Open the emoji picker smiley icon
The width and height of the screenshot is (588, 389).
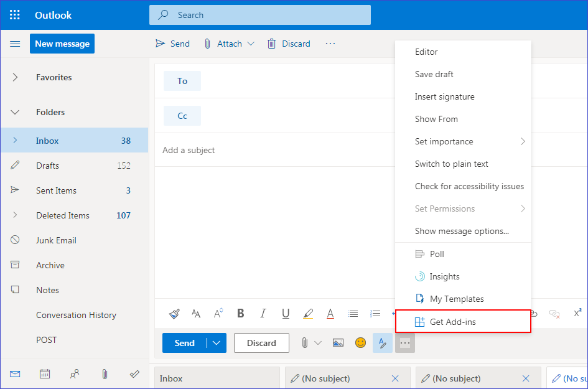point(360,343)
